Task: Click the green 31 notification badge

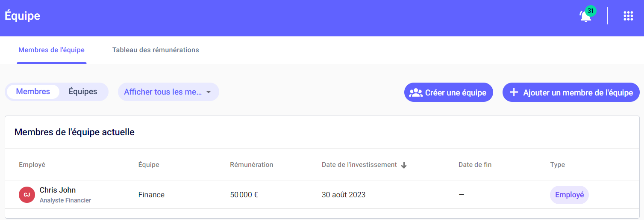Action: (591, 11)
